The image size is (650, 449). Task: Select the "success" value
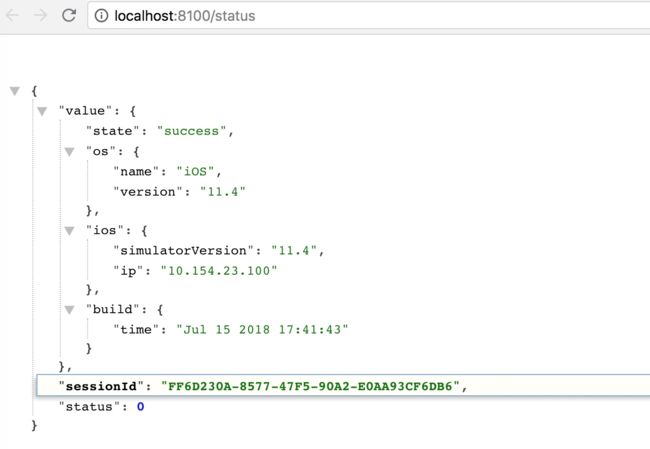coord(192,131)
